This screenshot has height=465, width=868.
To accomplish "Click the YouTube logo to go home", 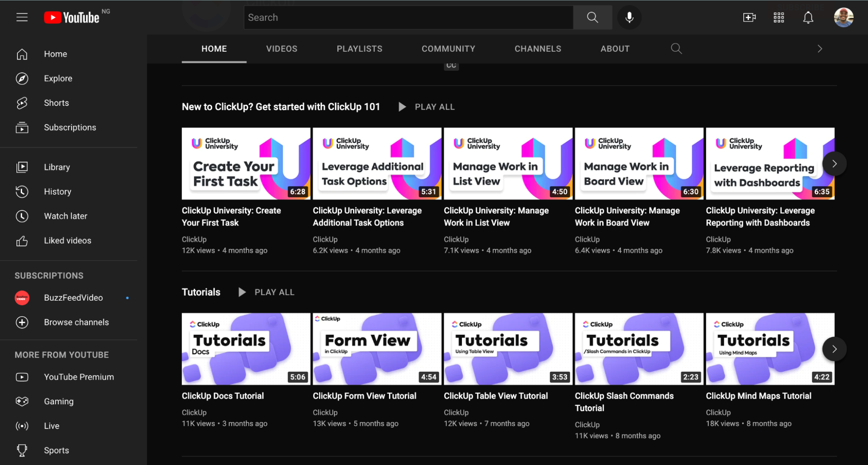I will (72, 17).
